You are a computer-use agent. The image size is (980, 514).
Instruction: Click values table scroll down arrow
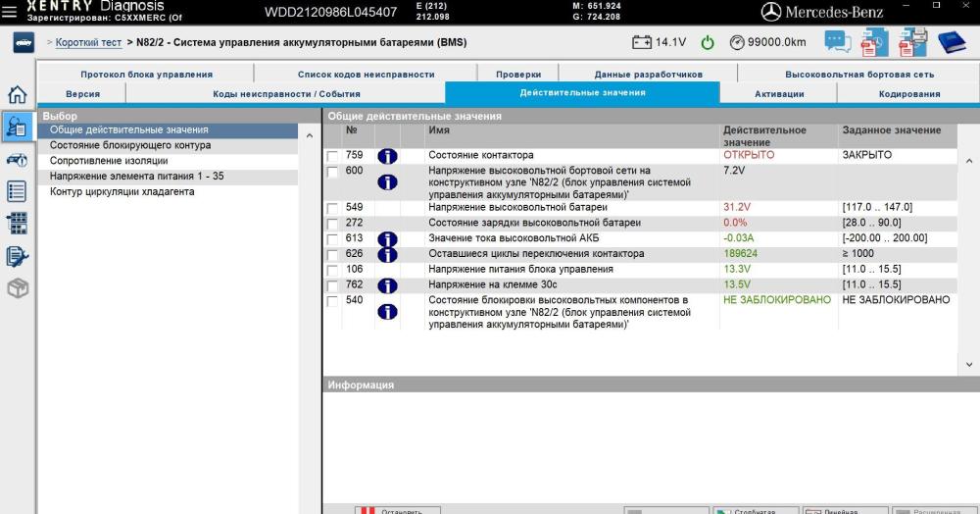[969, 365]
